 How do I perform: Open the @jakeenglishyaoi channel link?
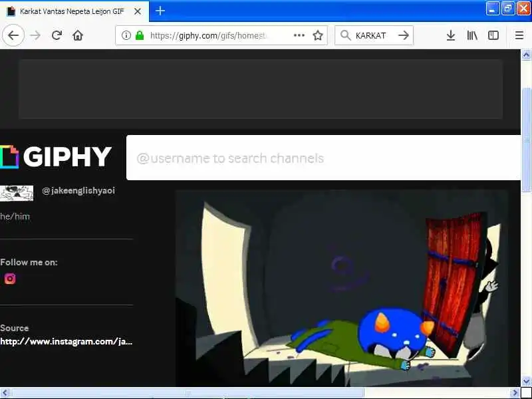coord(78,191)
